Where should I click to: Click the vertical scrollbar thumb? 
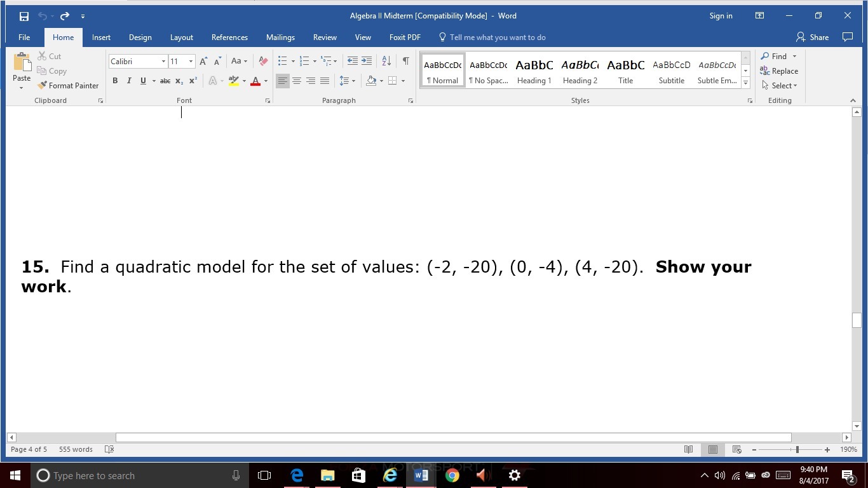coord(857,320)
